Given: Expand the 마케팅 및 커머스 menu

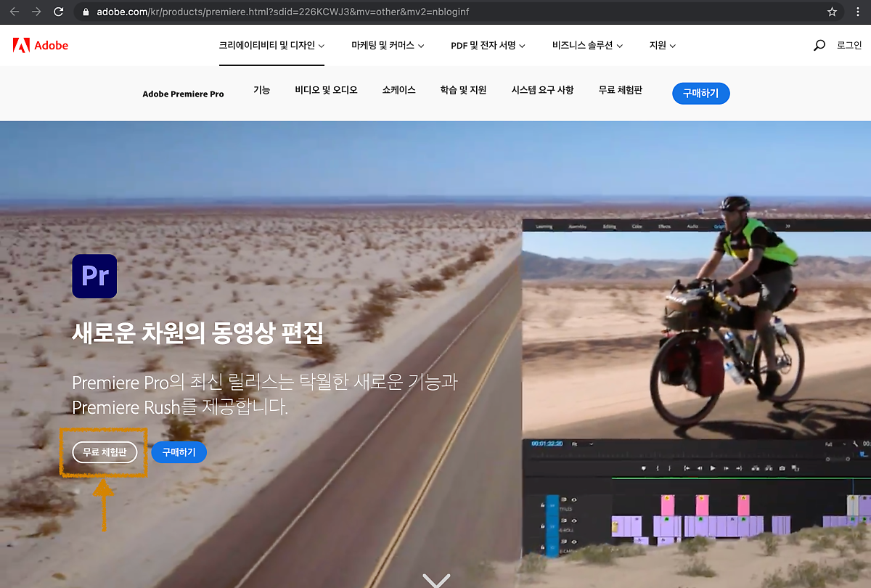Looking at the screenshot, I should point(388,45).
